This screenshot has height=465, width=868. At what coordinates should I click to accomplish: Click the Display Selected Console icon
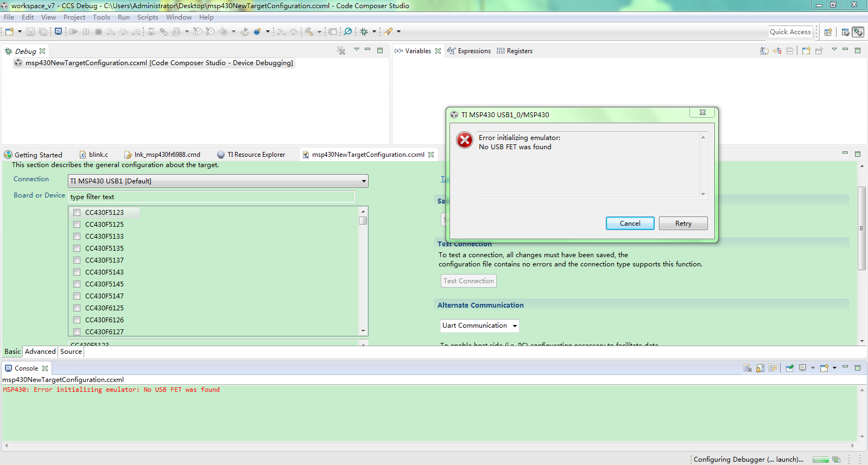click(x=803, y=368)
